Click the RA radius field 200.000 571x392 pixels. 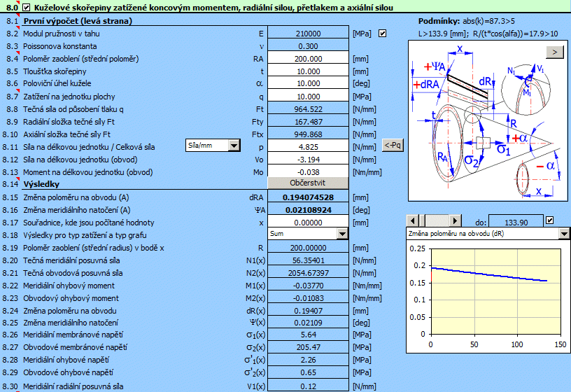308,59
